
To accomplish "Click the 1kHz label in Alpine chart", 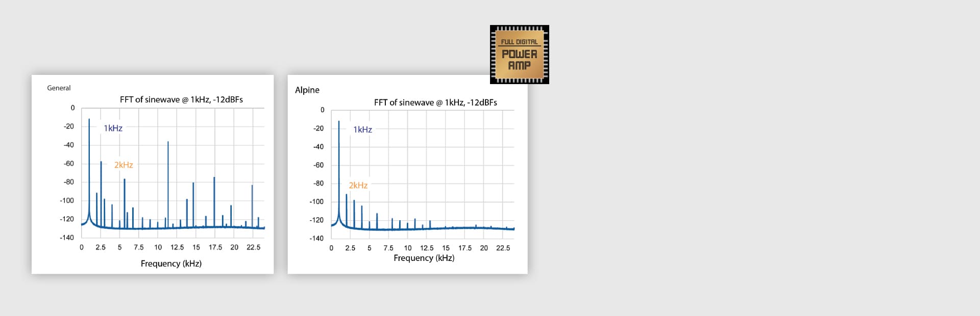I will tap(362, 129).
